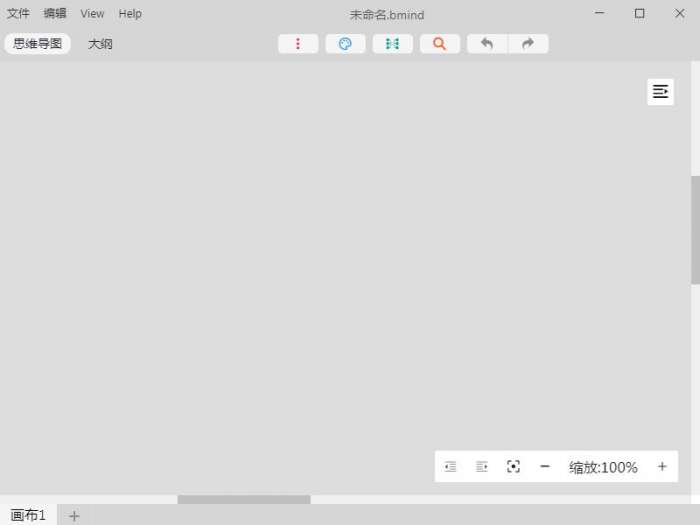The width and height of the screenshot is (700, 525).
Task: Zoom in with the plus button
Action: point(662,467)
